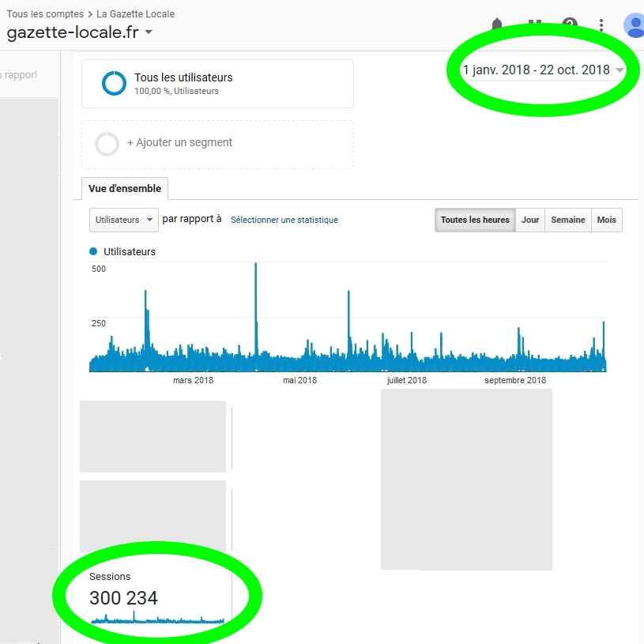Click Ajouter un segment box
Viewport: 644px width, 644px height.
tap(217, 144)
